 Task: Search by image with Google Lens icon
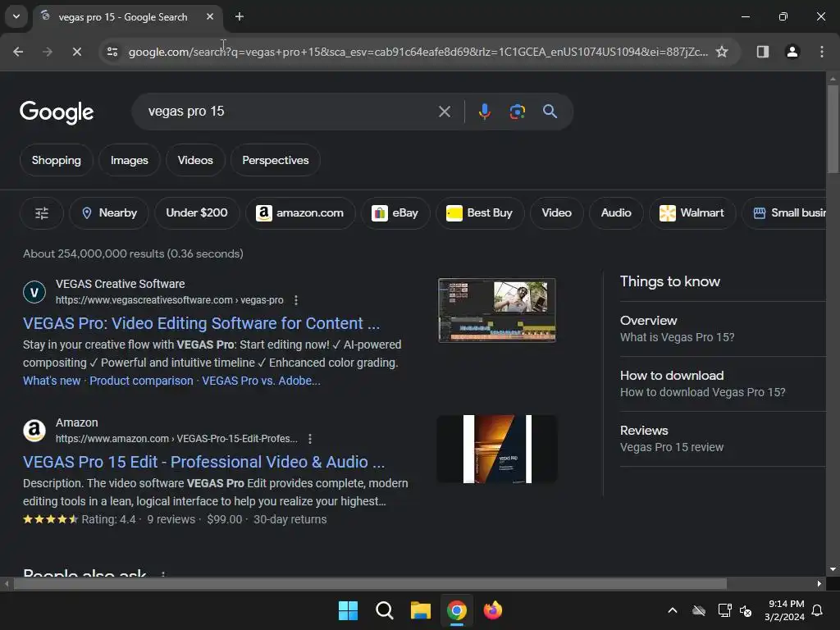[517, 112]
